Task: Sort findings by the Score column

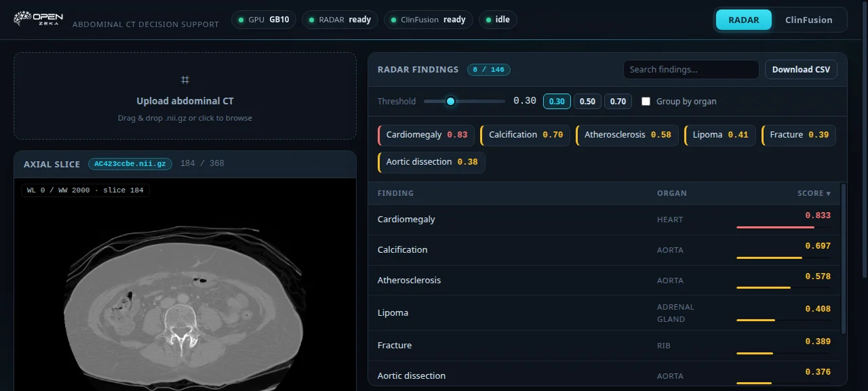Action: (x=814, y=193)
